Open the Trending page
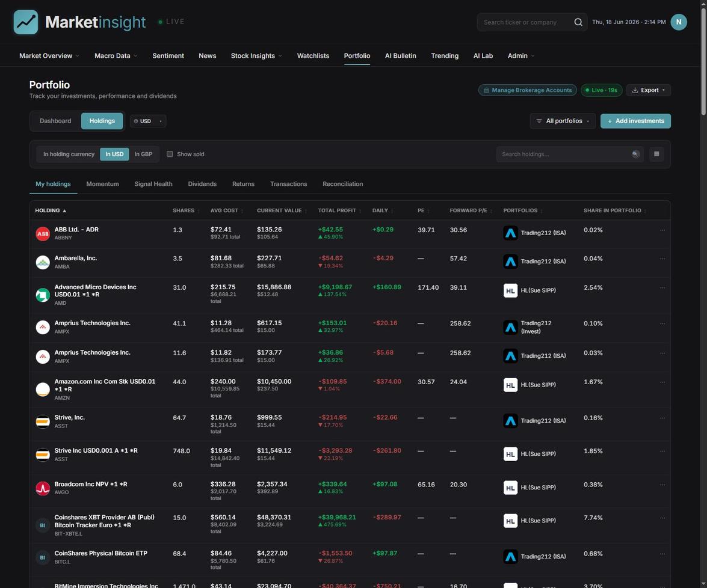The height and width of the screenshot is (588, 707). tap(445, 56)
